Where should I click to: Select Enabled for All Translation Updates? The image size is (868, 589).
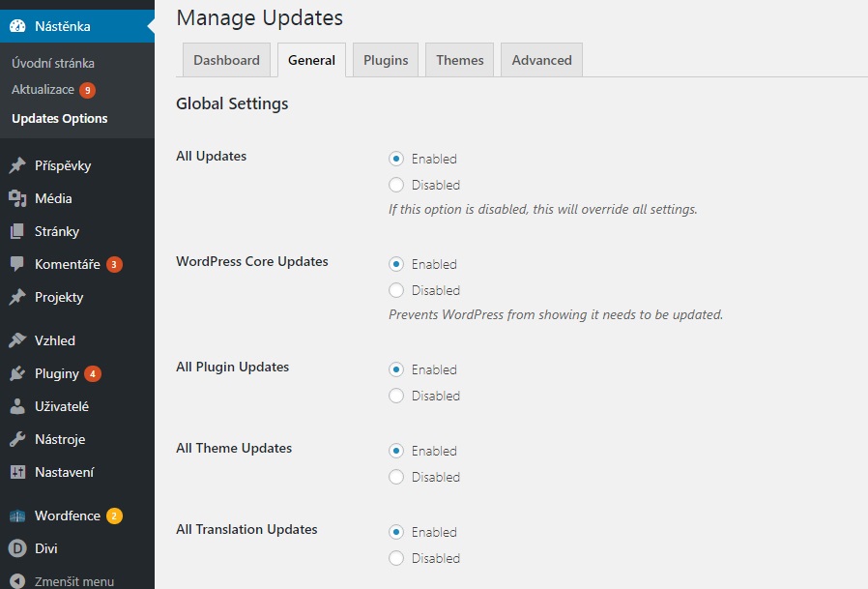tap(396, 532)
